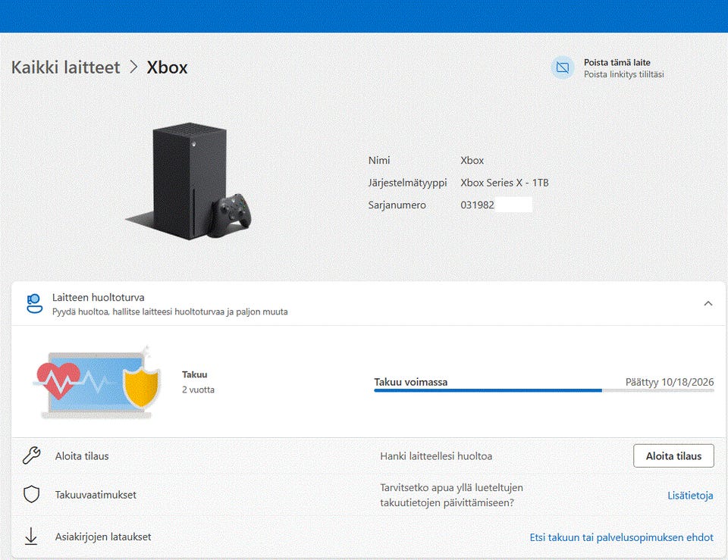Click the wrench icon beside Aloita tilaus

31,455
